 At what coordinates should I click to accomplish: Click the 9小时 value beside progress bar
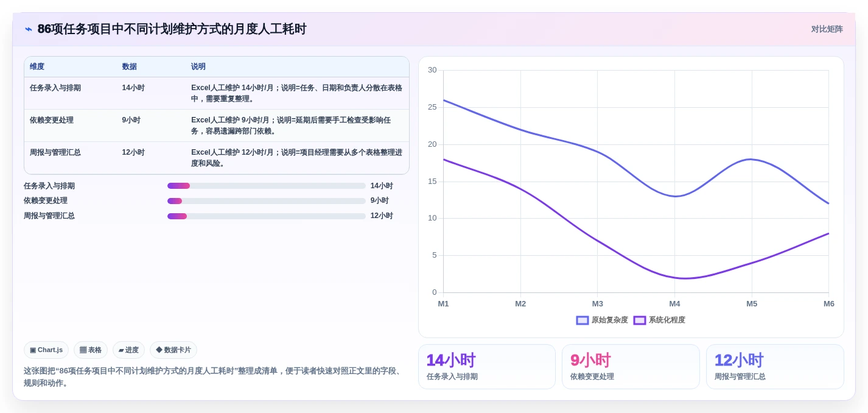pyautogui.click(x=379, y=200)
